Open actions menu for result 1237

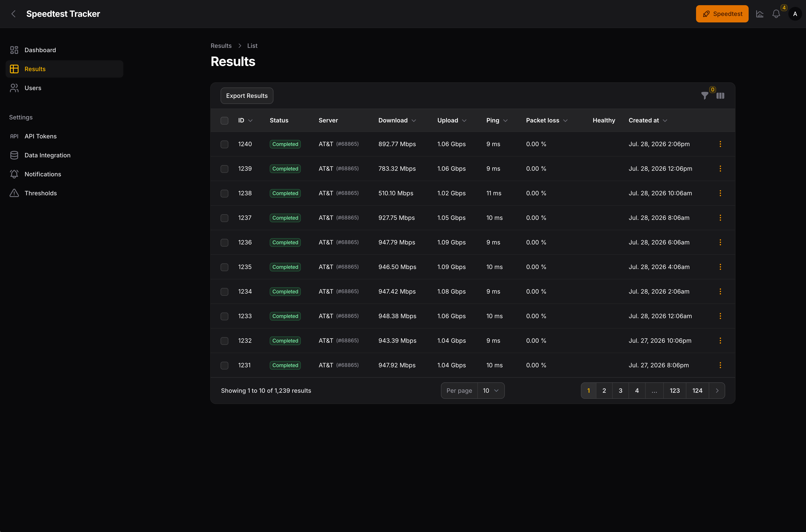(720, 218)
